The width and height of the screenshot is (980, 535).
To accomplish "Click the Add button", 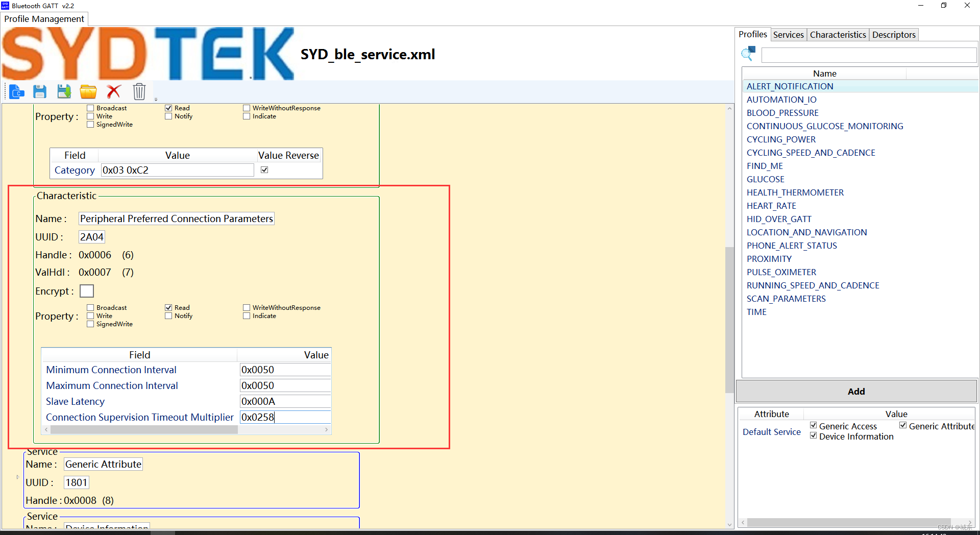I will (856, 392).
